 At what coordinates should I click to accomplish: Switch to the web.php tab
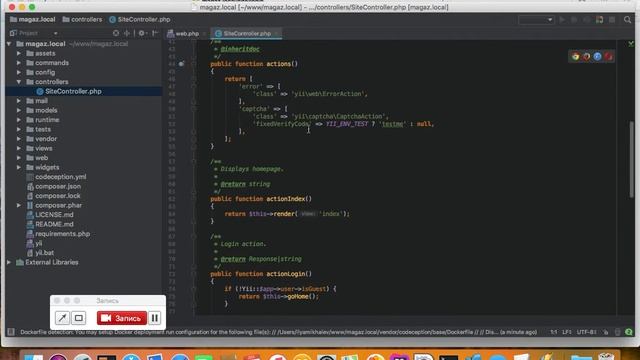coord(183,33)
